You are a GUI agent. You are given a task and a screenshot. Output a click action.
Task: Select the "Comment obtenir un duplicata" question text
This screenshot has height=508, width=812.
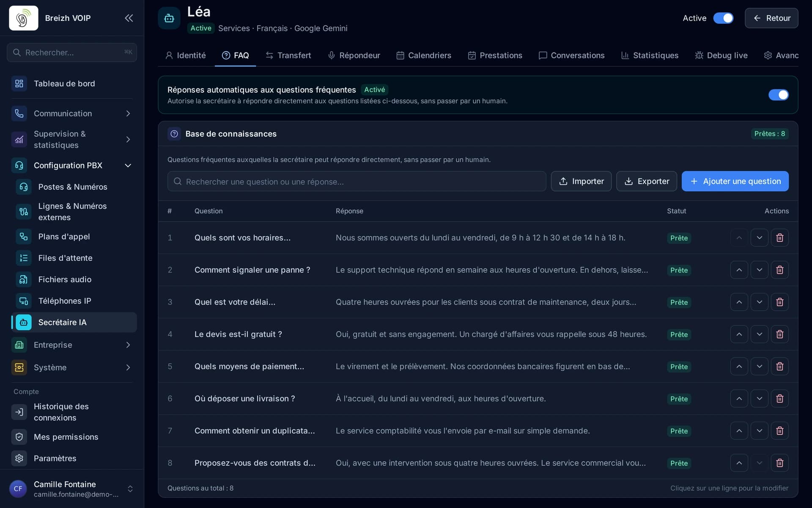pos(255,431)
